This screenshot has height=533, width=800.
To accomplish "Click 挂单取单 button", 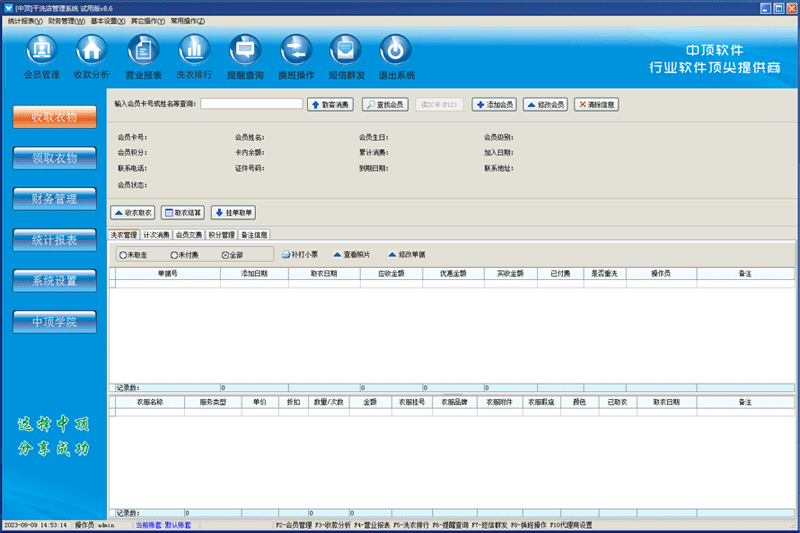I will tap(234, 213).
